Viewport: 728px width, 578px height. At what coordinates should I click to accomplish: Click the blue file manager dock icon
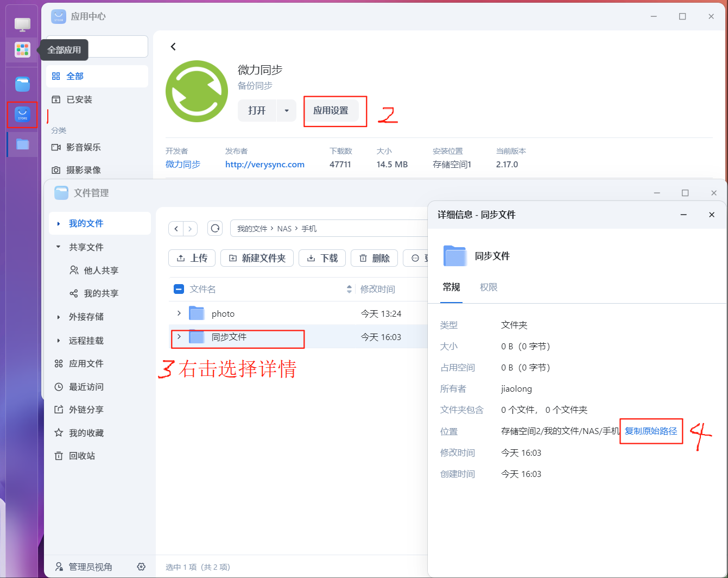(22, 84)
